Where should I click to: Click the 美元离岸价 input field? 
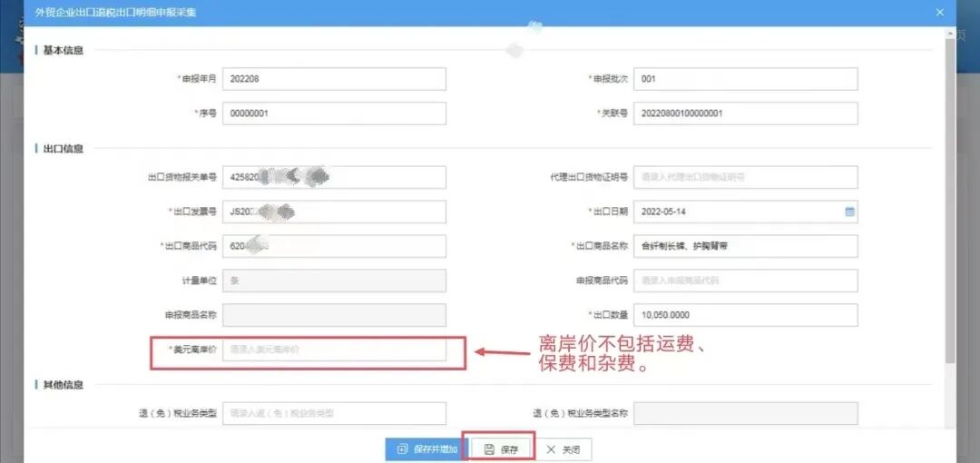pyautogui.click(x=334, y=350)
